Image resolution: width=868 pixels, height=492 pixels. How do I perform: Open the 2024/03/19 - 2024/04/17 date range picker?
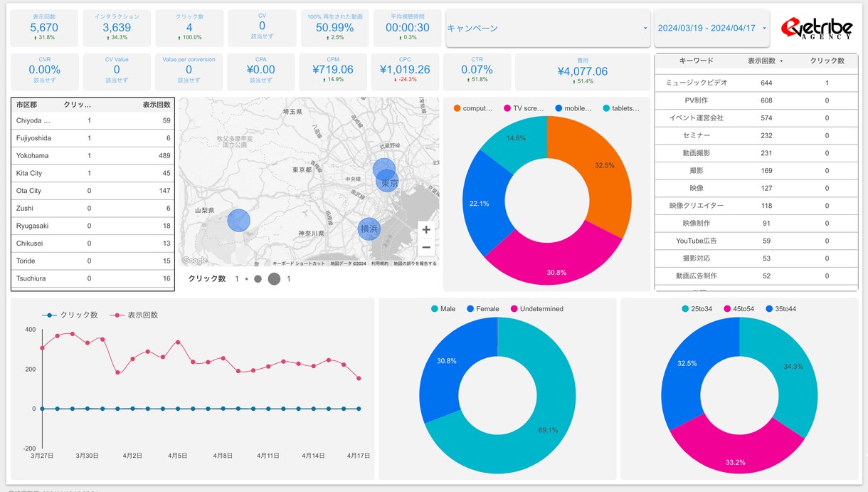(x=711, y=28)
